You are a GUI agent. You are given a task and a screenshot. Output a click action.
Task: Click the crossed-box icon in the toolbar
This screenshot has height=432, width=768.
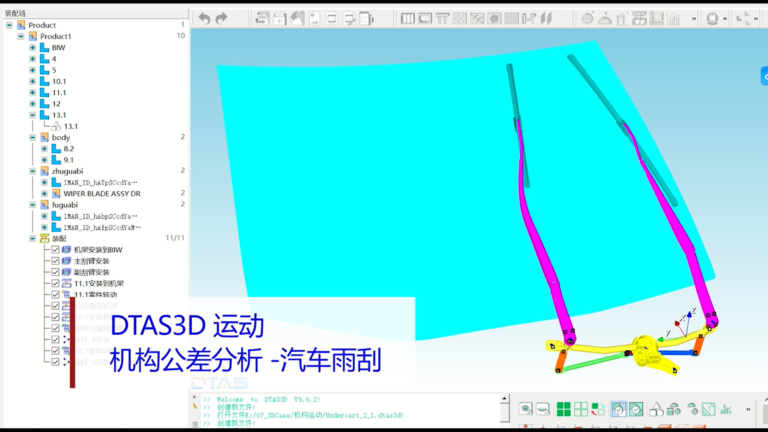coord(477,19)
